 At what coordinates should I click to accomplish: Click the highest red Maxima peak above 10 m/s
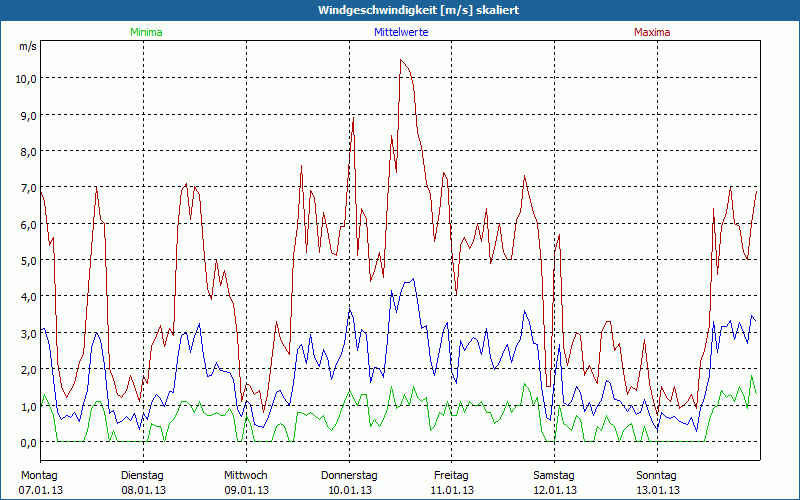[401, 60]
